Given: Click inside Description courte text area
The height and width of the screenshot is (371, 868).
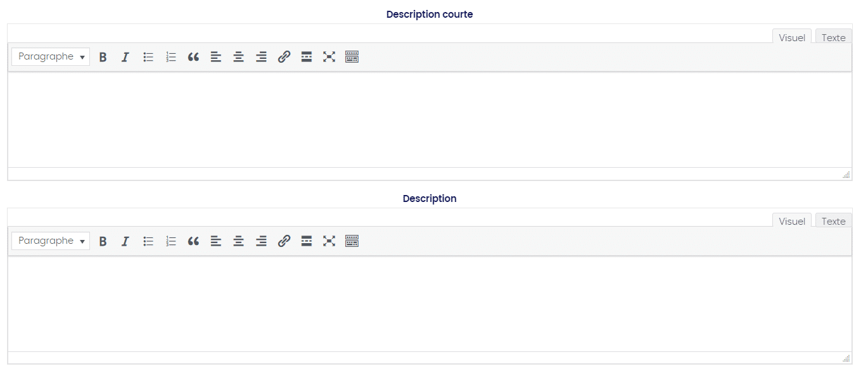Looking at the screenshot, I should (x=430, y=119).
